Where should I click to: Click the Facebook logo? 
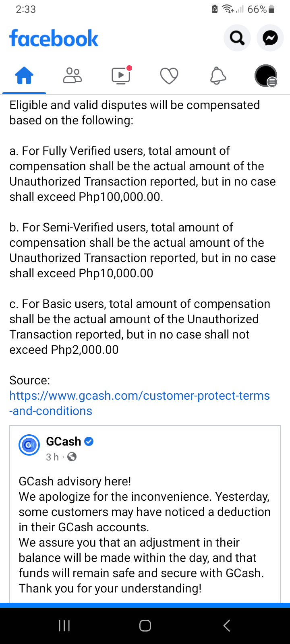pos(54,38)
